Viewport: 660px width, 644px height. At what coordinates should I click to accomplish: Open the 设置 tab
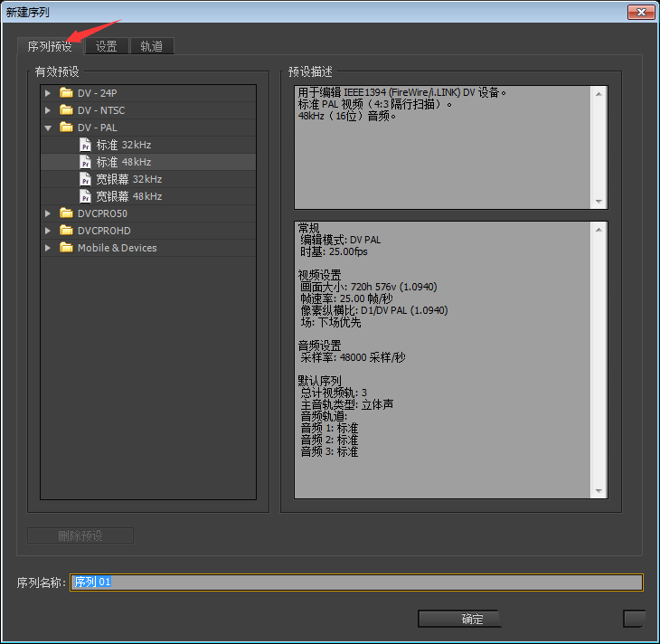point(107,46)
